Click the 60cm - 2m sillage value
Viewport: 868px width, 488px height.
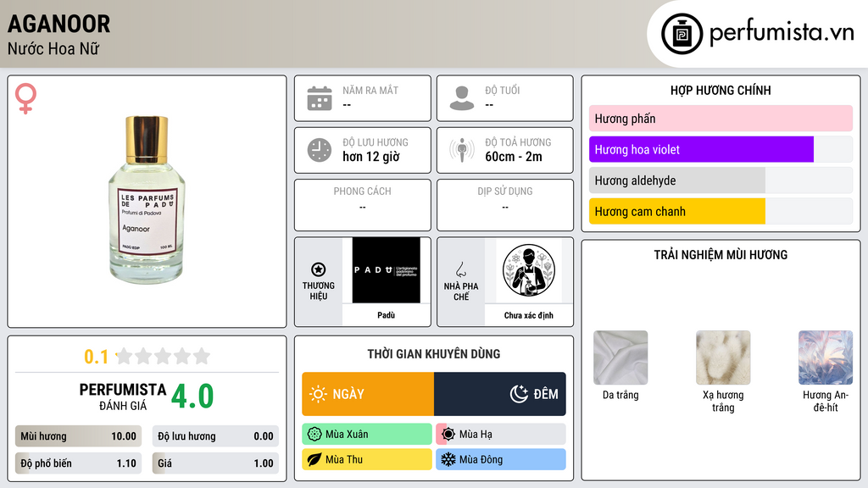click(514, 157)
